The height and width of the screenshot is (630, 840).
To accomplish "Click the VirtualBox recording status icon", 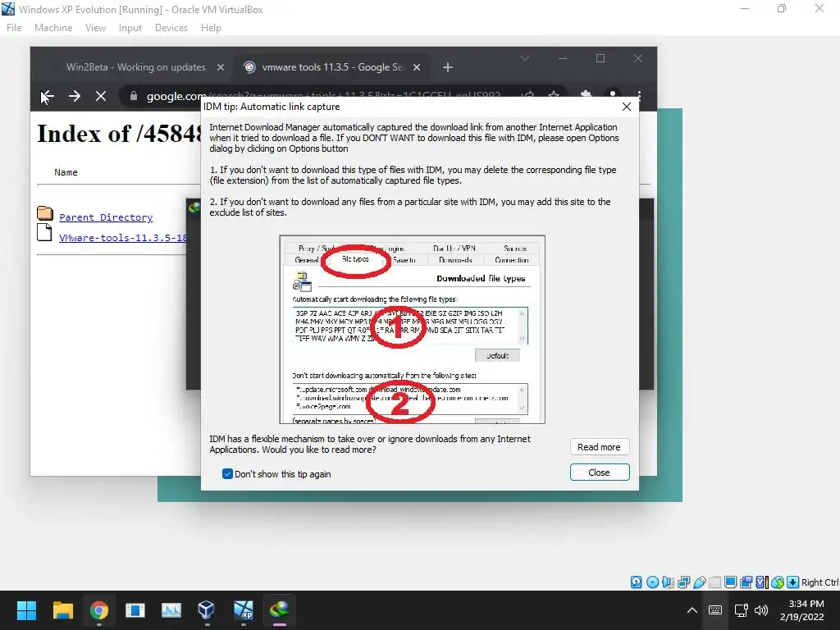I will [746, 582].
